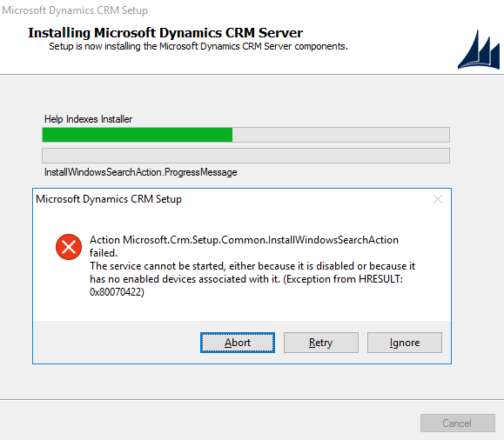Close the error dialog with the X

pos(438,199)
